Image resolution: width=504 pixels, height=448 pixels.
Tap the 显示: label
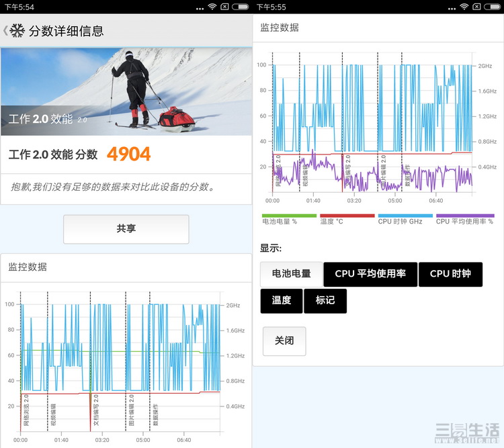pos(271,249)
